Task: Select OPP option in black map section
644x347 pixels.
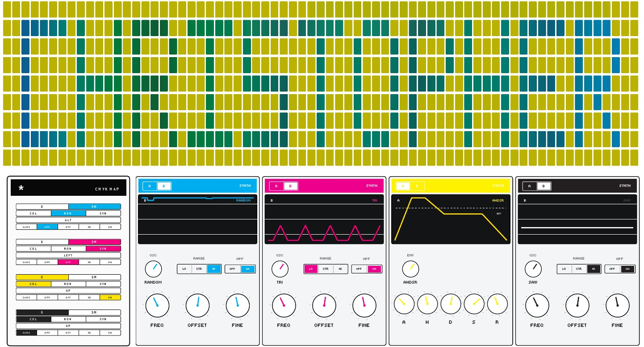Action: 47,333
